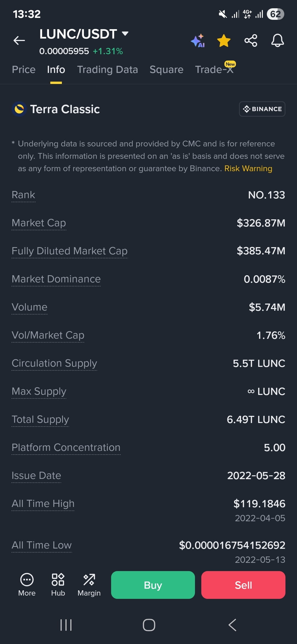Open the Square tab
Screen dimensions: 297x644
click(166, 69)
